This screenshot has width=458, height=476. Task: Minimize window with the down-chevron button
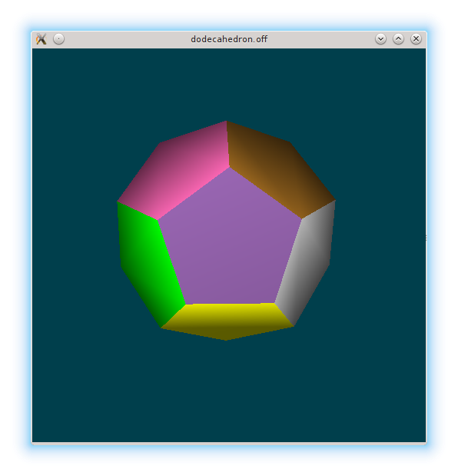380,39
